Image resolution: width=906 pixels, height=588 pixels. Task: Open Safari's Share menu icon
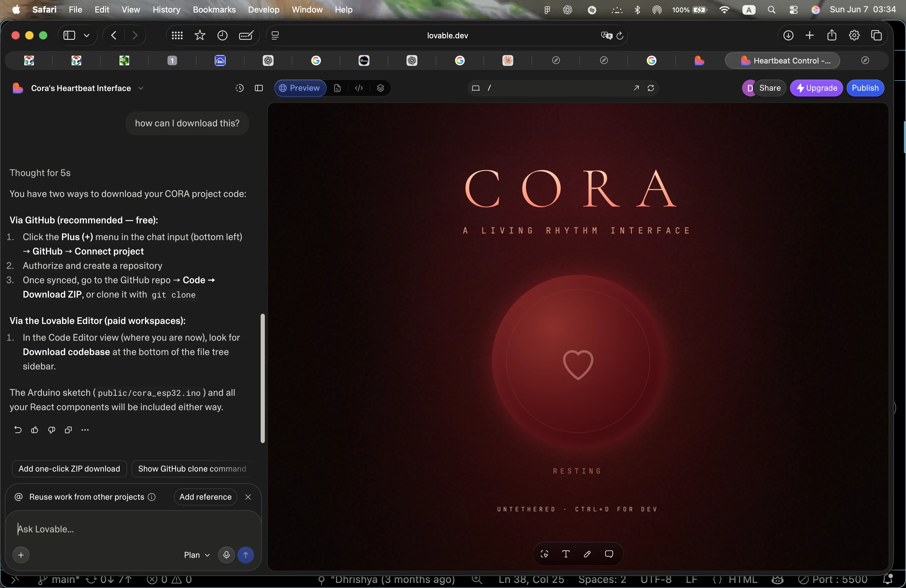coord(832,35)
